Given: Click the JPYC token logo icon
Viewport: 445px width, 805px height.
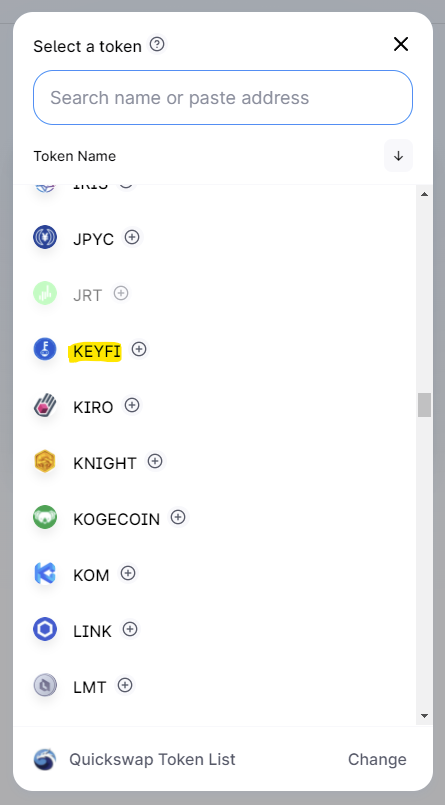Looking at the screenshot, I should [45, 238].
